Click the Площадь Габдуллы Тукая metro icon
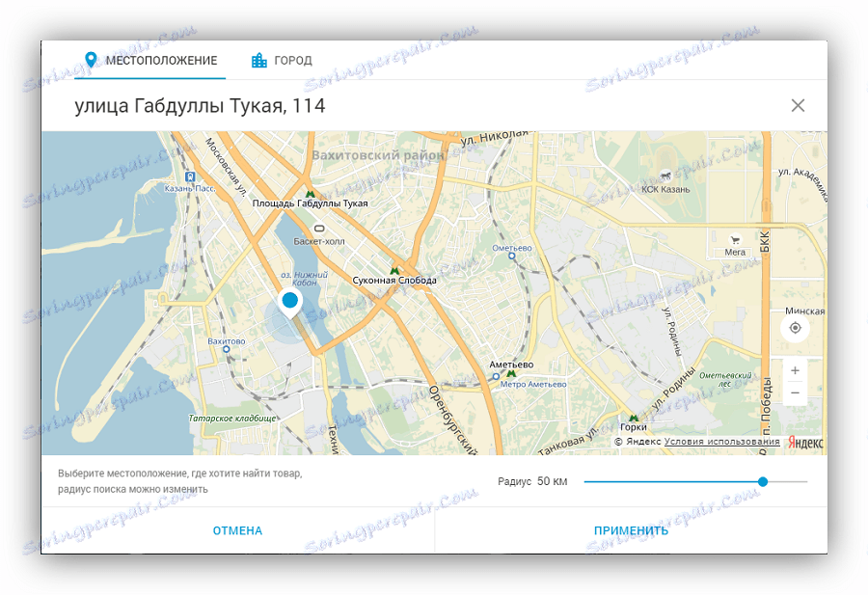The width and height of the screenshot is (868, 595). click(x=310, y=194)
